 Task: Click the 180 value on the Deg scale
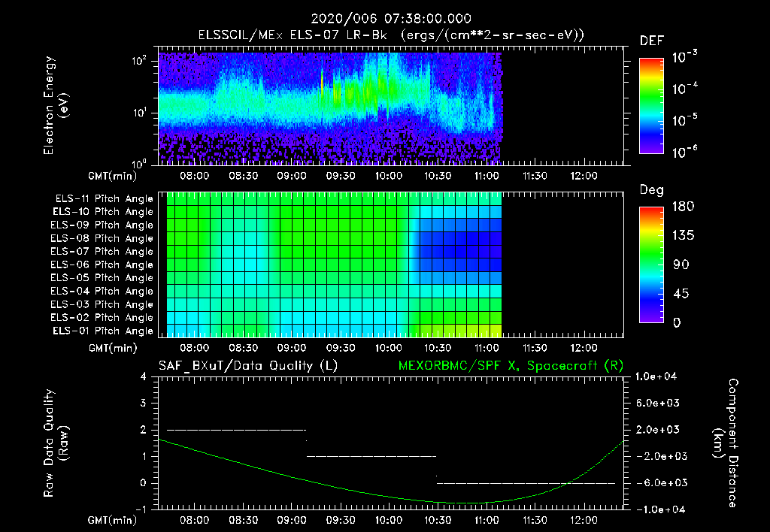coord(683,207)
